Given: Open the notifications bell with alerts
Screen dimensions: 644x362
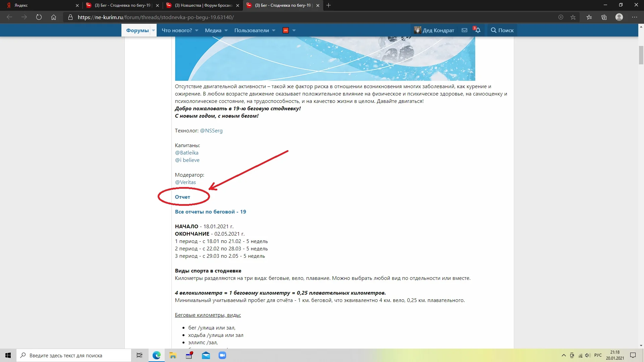Looking at the screenshot, I should coord(478,30).
